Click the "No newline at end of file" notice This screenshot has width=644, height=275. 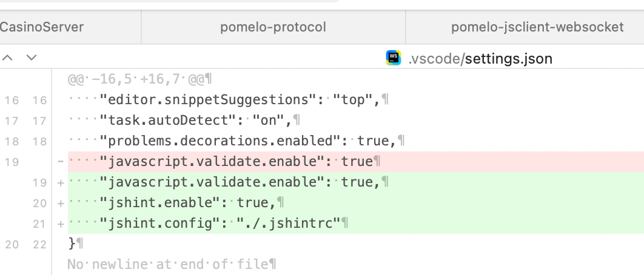[x=172, y=264]
